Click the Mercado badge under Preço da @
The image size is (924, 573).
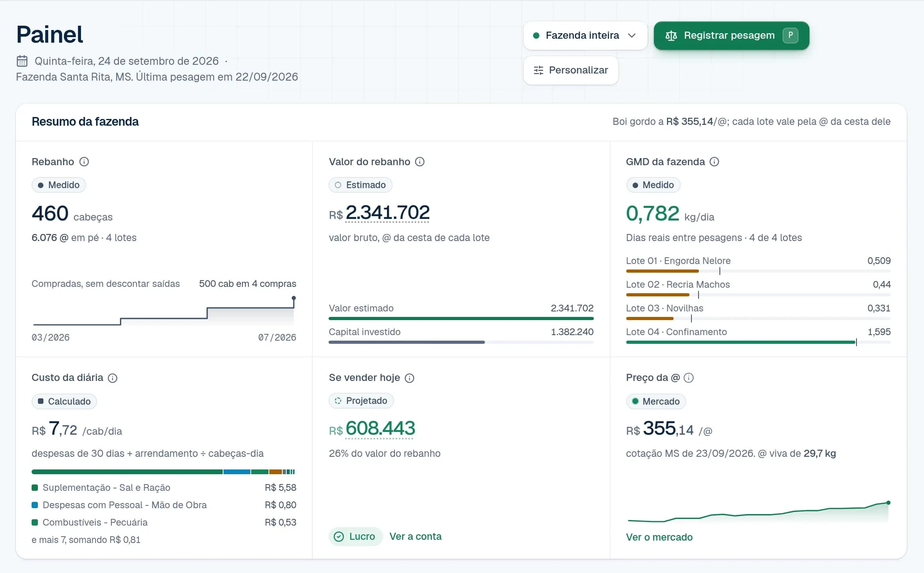(656, 401)
